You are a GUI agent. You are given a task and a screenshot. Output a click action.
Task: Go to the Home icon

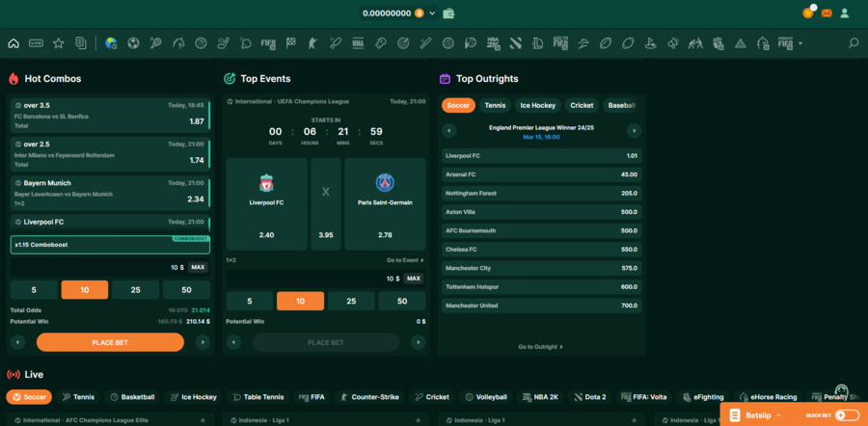14,43
